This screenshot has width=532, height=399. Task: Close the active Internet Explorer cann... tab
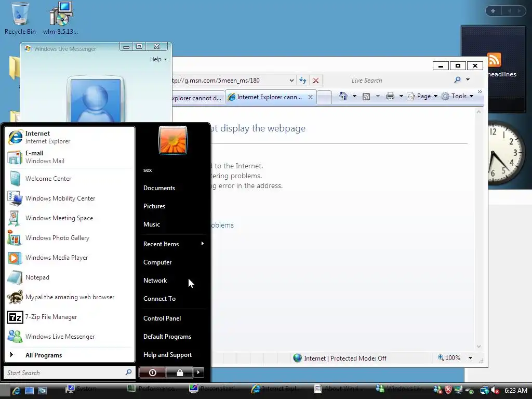[310, 97]
